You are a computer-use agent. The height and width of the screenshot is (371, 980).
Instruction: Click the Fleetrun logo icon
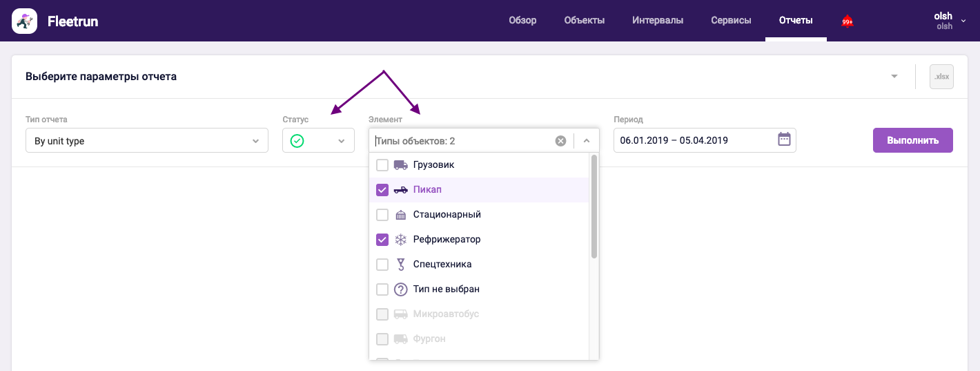[25, 21]
